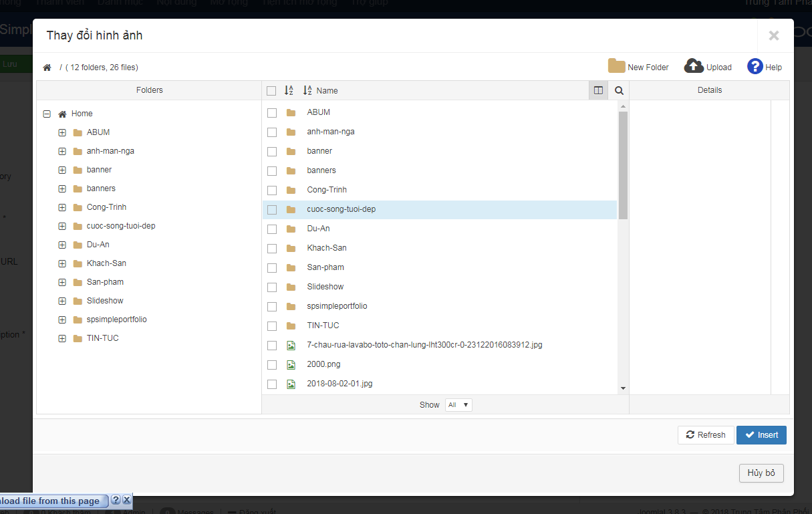Viewport: 812px width, 514px height.
Task: Click the 2000.png image file icon
Action: click(291, 365)
